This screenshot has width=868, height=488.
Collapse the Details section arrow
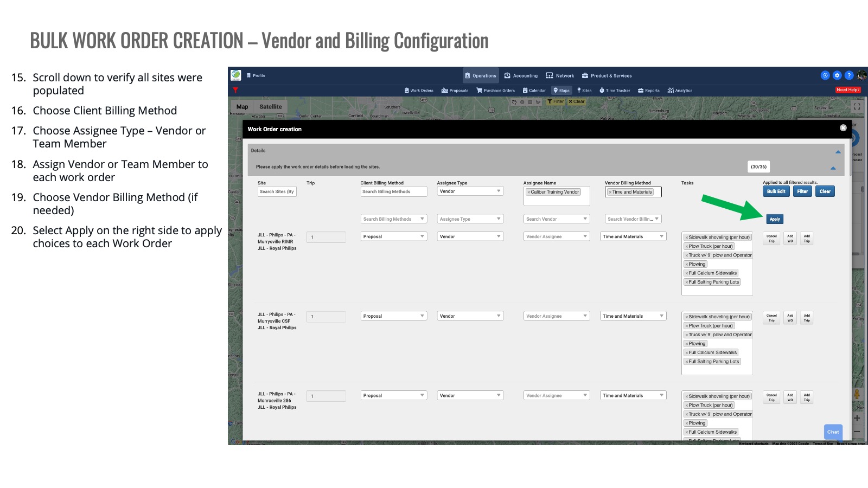click(x=838, y=152)
